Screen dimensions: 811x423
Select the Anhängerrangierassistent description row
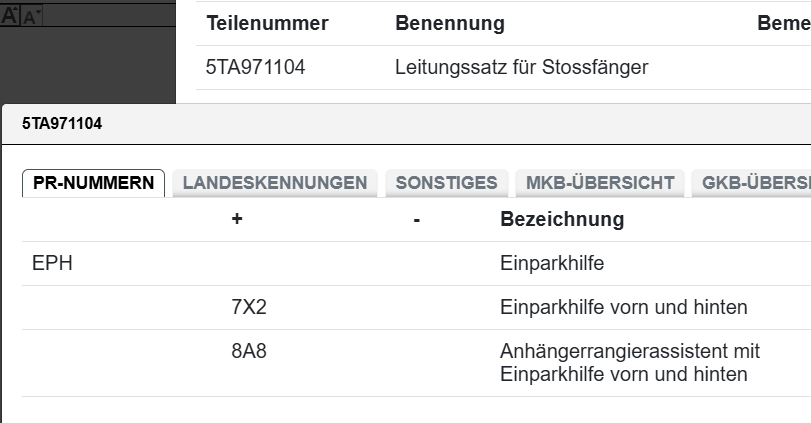[x=629, y=363]
